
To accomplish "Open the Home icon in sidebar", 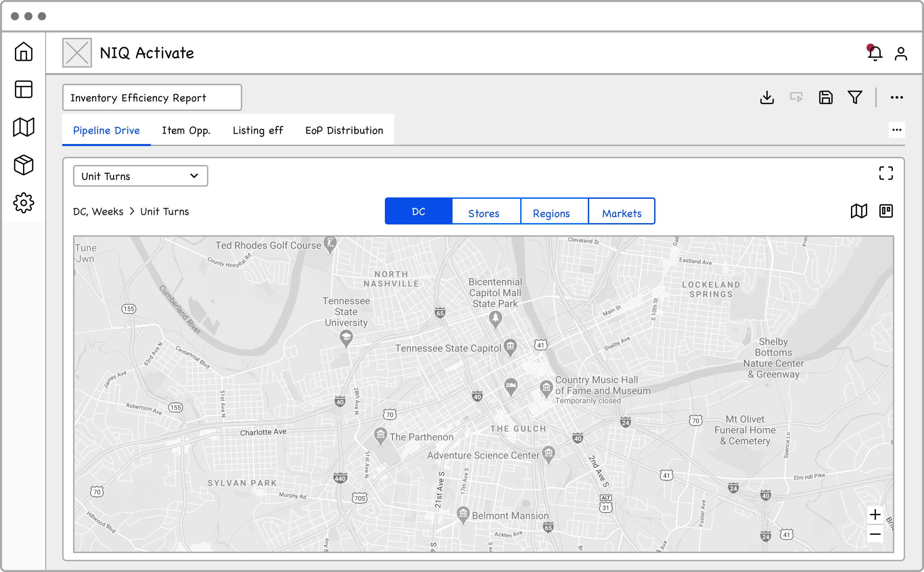I will pyautogui.click(x=23, y=52).
